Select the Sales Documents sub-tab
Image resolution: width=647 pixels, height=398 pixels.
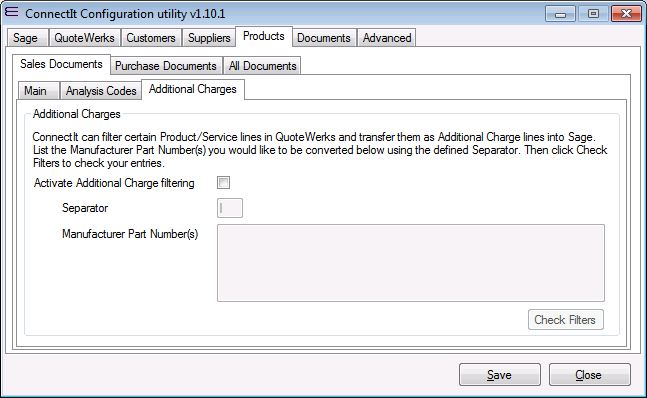pyautogui.click(x=61, y=64)
